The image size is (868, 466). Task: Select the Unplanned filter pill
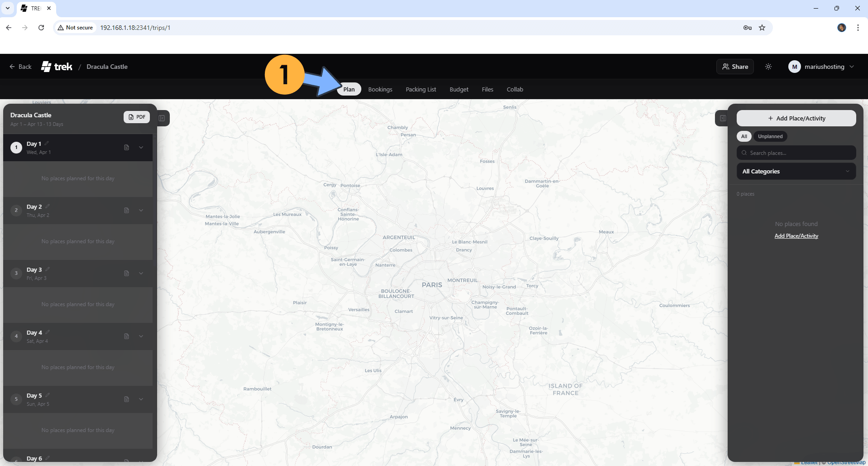(x=770, y=136)
